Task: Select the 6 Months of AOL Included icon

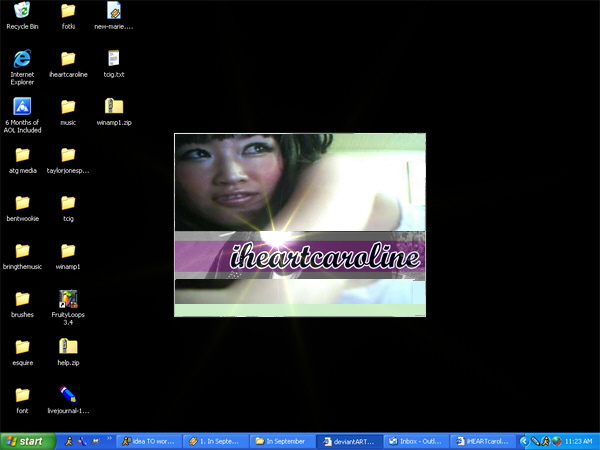Action: (x=22, y=107)
